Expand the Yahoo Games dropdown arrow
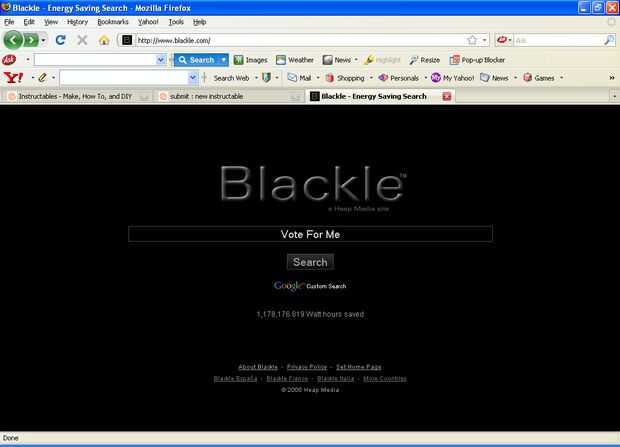This screenshot has width=620, height=447. click(x=561, y=78)
